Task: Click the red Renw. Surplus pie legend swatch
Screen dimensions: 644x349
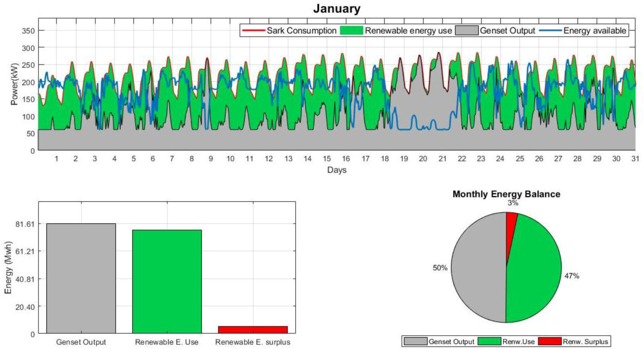Action: point(550,341)
